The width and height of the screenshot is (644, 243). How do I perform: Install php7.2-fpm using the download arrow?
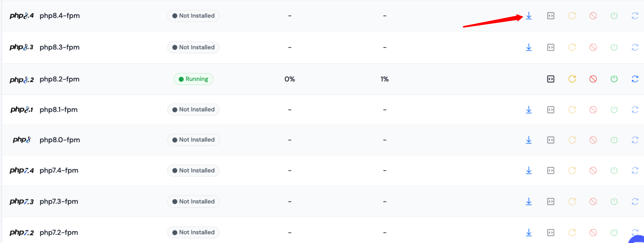click(529, 233)
